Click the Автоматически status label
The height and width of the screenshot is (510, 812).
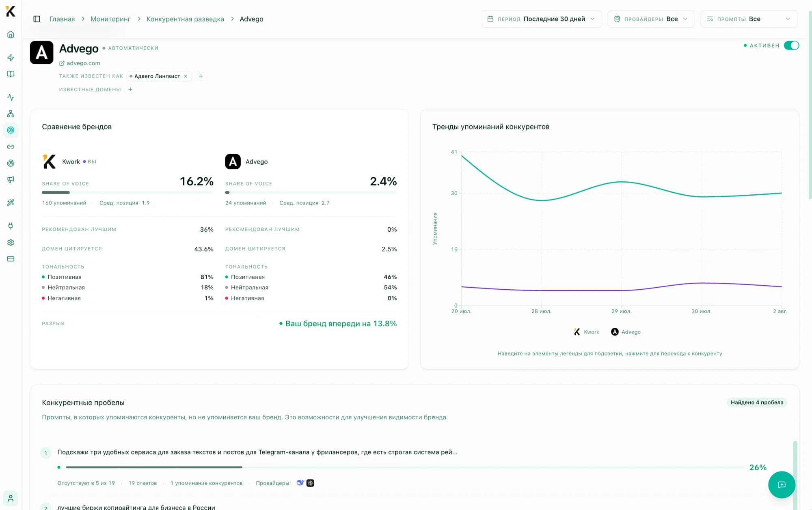coord(133,48)
